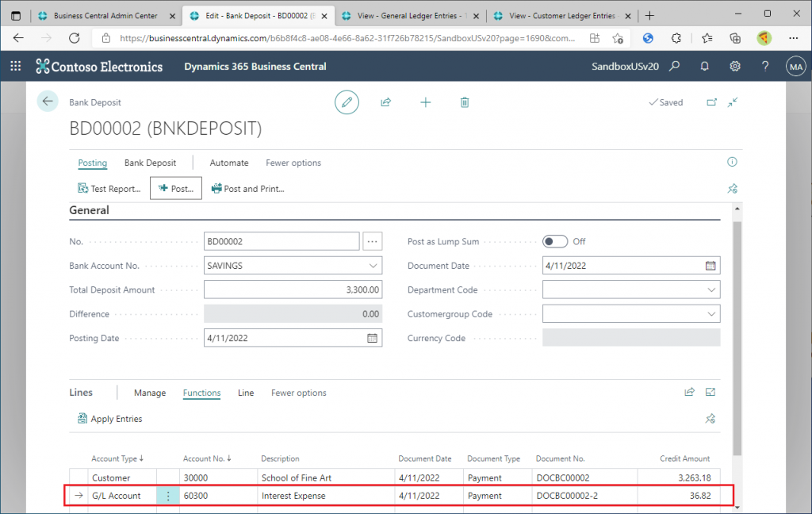Select the 60300 account number cell

tap(218, 495)
